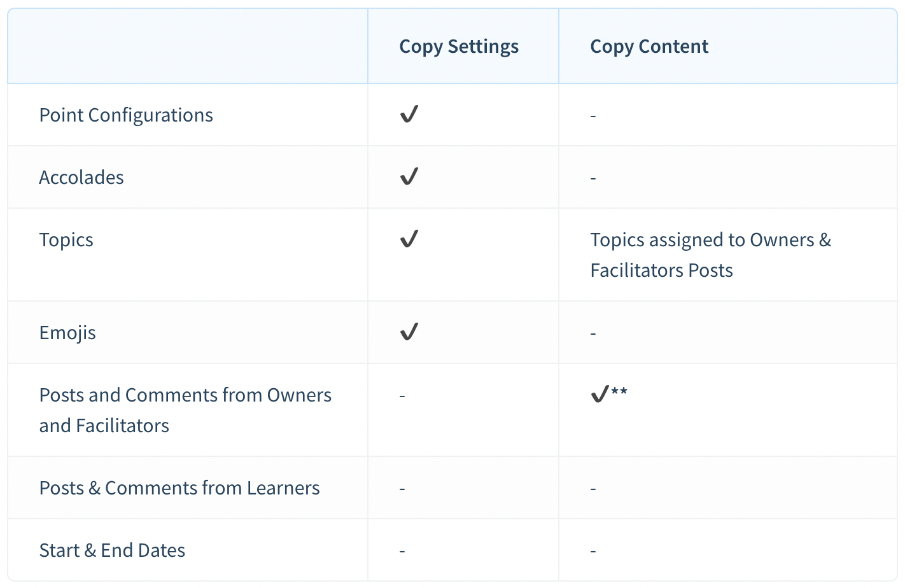Click the double-asterisk checkmark under Copy Content

[x=609, y=394]
